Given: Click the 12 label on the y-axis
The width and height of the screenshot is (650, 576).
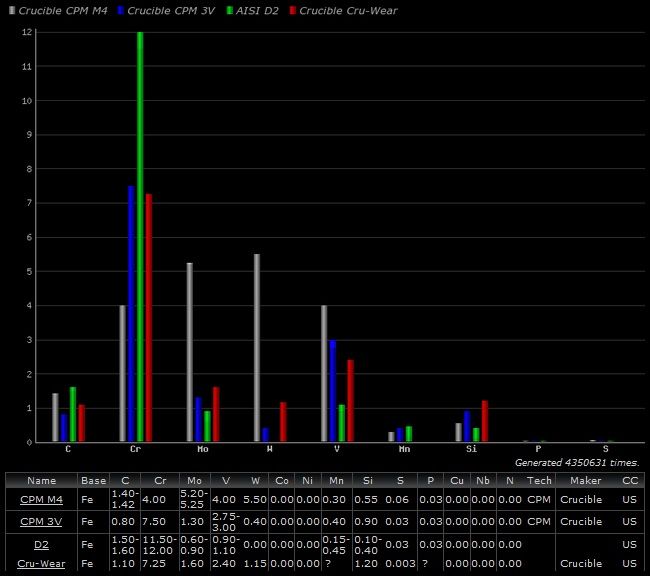Looking at the screenshot, I should pyautogui.click(x=27, y=32).
